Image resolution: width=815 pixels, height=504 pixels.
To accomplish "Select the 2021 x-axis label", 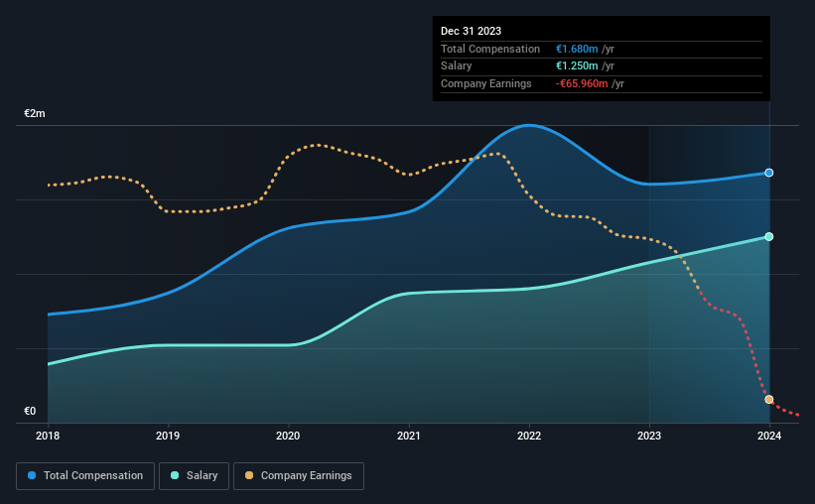I will [409, 436].
